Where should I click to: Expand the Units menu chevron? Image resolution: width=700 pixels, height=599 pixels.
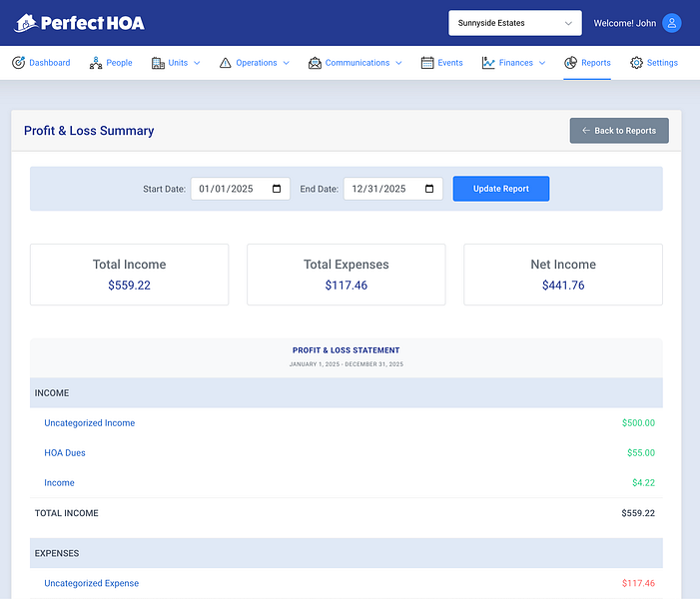[x=197, y=63]
